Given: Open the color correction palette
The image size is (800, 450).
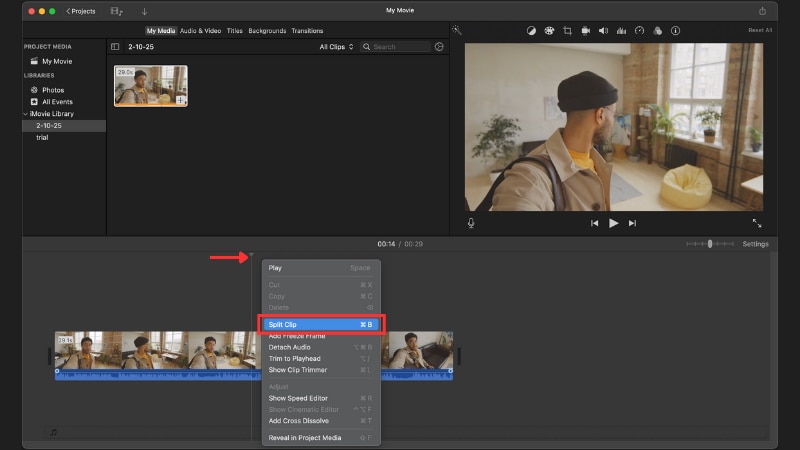Looking at the screenshot, I should (549, 31).
